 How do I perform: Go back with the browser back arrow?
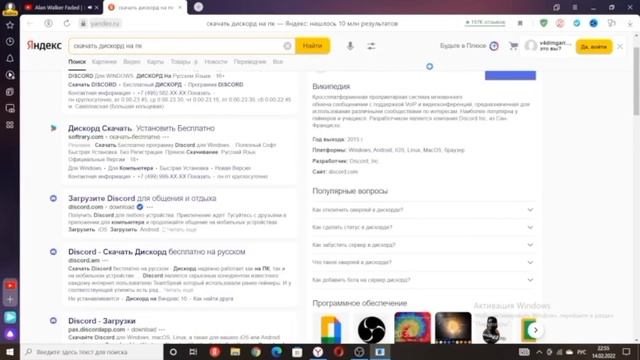point(30,23)
